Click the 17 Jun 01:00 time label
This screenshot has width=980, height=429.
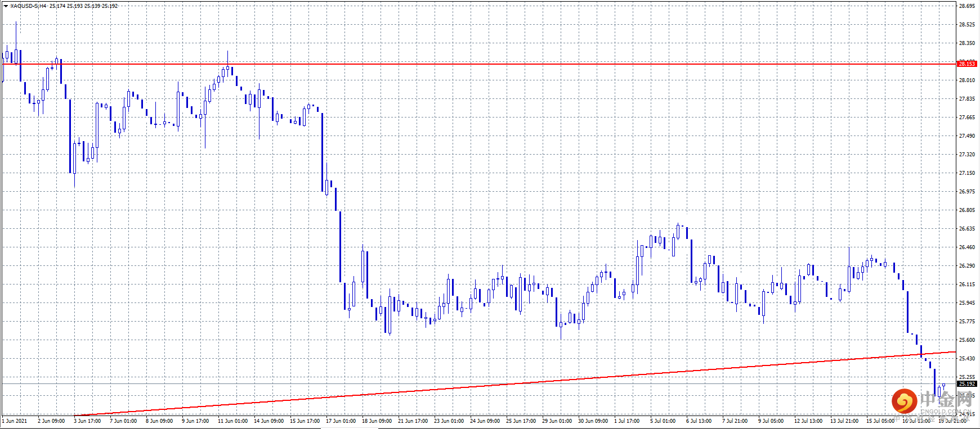[x=341, y=421]
